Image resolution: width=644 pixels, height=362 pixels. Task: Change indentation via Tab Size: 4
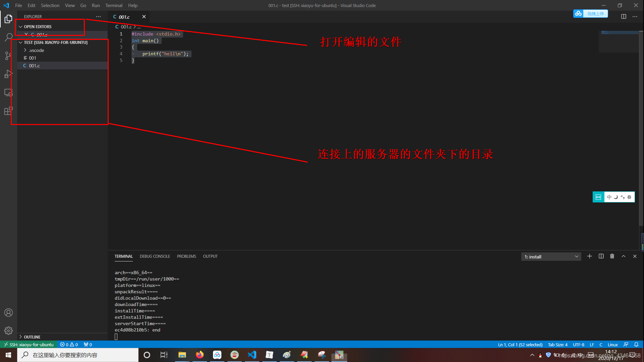tap(557, 345)
